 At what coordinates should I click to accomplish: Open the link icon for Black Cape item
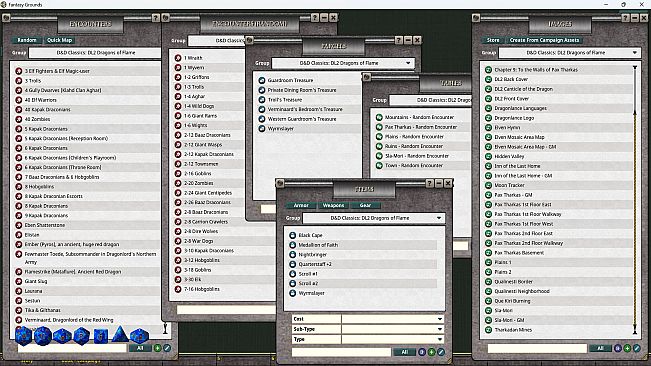[x=292, y=235]
